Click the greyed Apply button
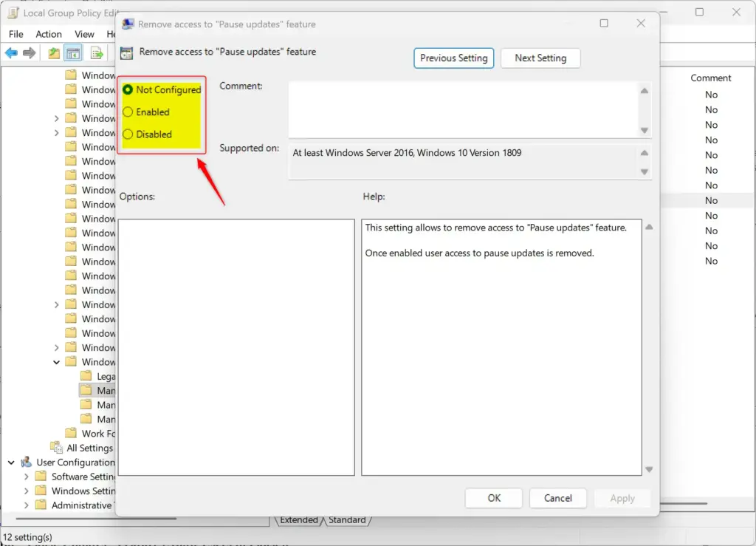Viewport: 756px width, 546px height. 622,498
